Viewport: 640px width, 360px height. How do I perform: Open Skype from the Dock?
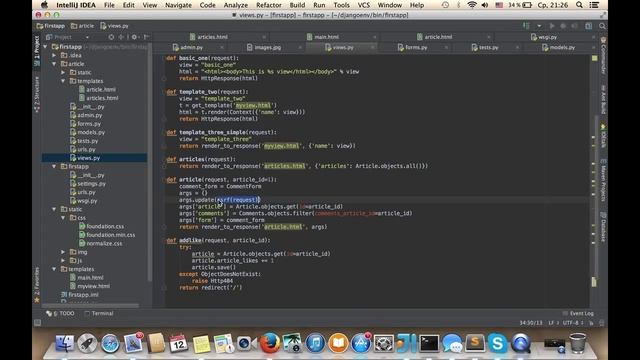click(x=498, y=343)
